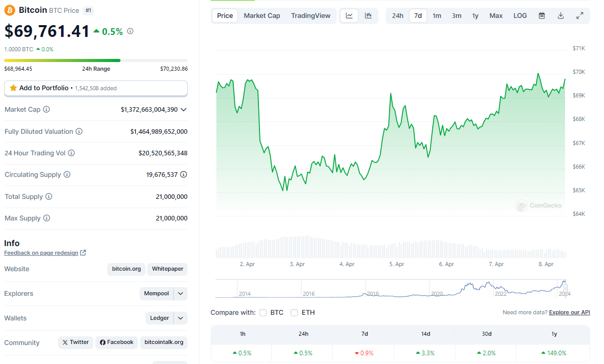604x364 pixels.
Task: Click the 1y change value 149.0%
Action: pyautogui.click(x=554, y=353)
